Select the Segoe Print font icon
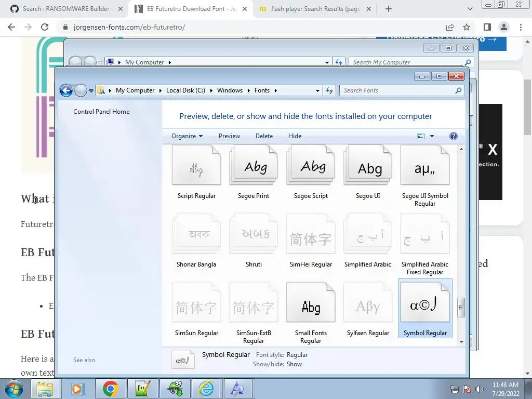Screen dimensions: 532x399 [254, 165]
